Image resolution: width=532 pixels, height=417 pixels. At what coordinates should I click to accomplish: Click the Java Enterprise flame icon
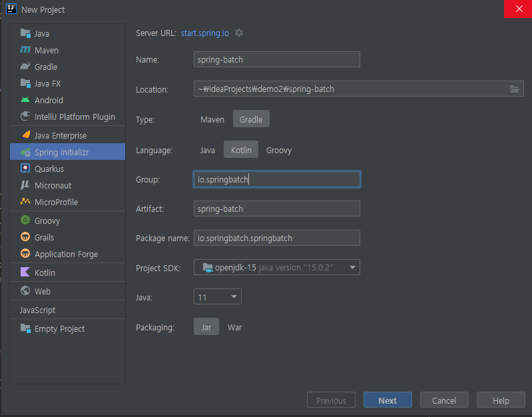[25, 135]
